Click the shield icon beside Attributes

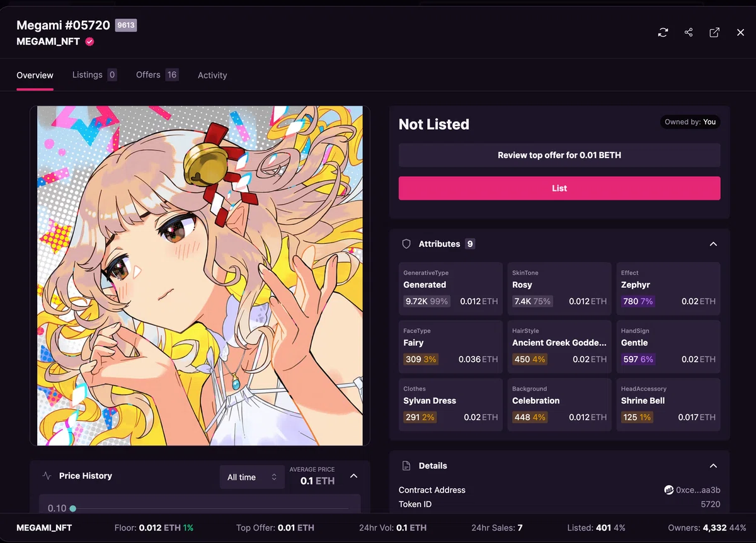406,244
